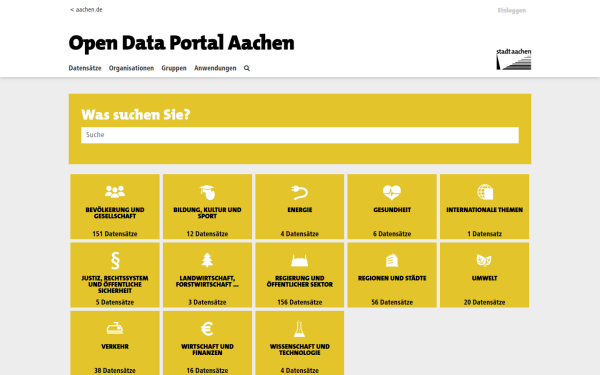Open WISSENSCHAFT UND TECHNOLOGIE category label
Screen dimensions: 600x375
300,350
